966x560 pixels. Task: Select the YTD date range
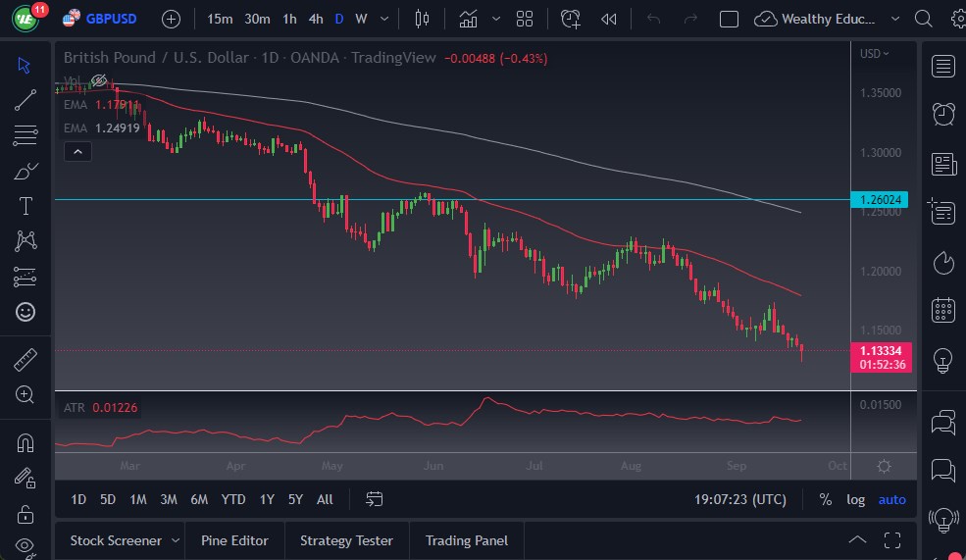tap(233, 499)
